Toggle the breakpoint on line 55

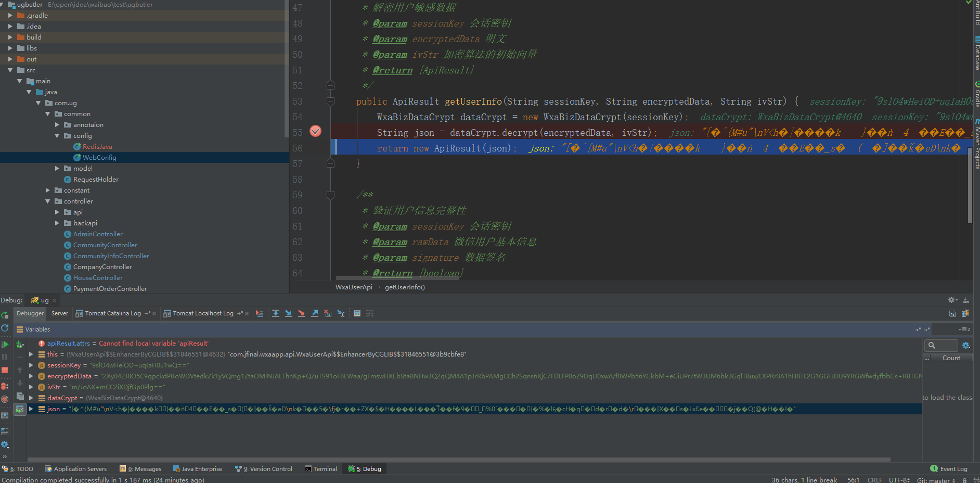coord(315,131)
